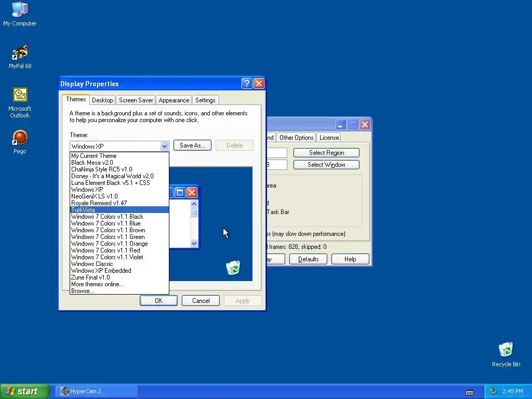Click the Help button in HyperCam

(350, 259)
